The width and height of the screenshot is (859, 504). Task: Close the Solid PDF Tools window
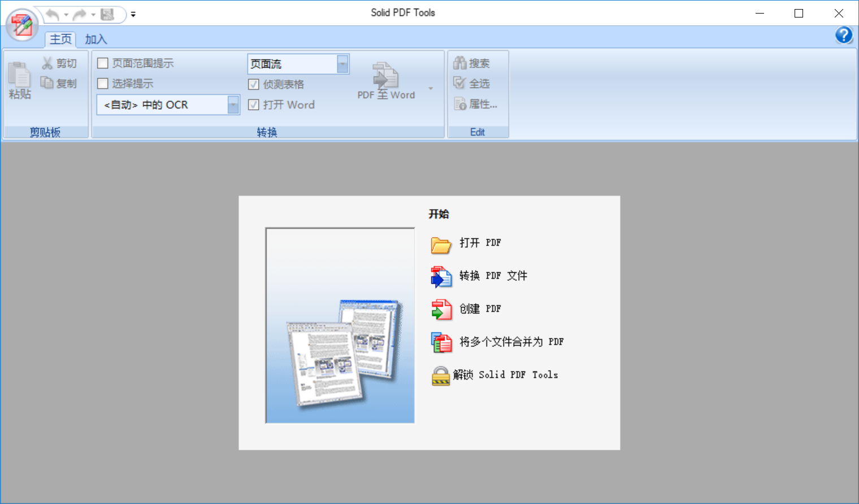(839, 13)
